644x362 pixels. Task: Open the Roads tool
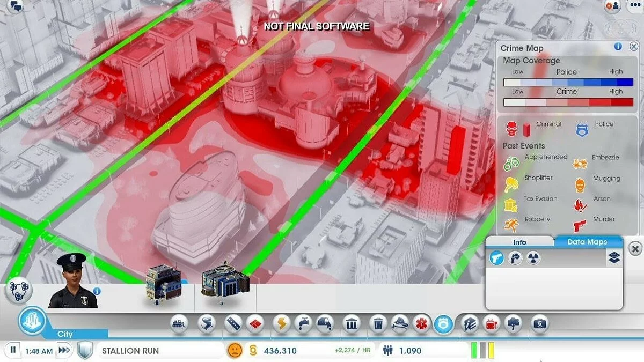point(233,323)
